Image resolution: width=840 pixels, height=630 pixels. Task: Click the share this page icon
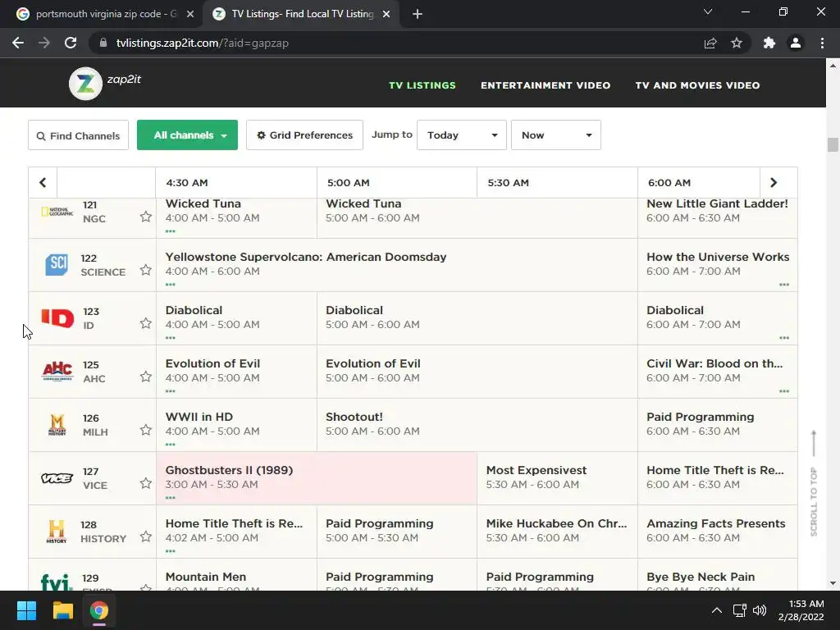pos(710,43)
